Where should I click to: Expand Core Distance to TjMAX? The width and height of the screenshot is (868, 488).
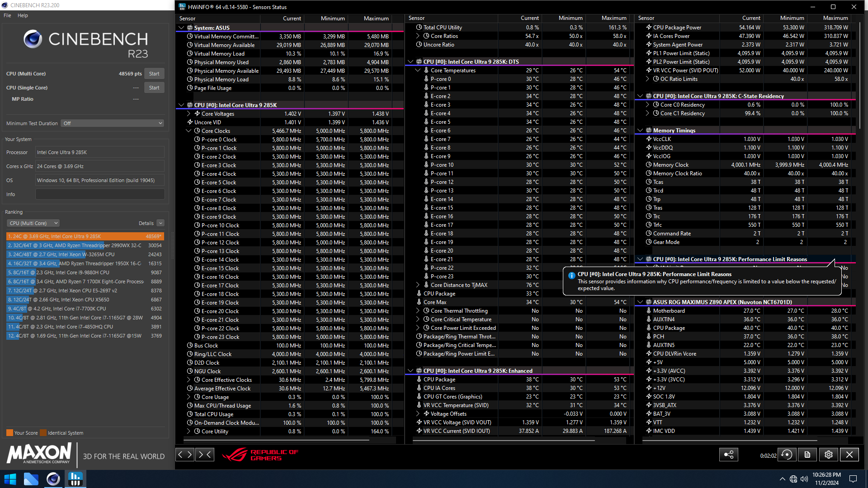click(418, 285)
